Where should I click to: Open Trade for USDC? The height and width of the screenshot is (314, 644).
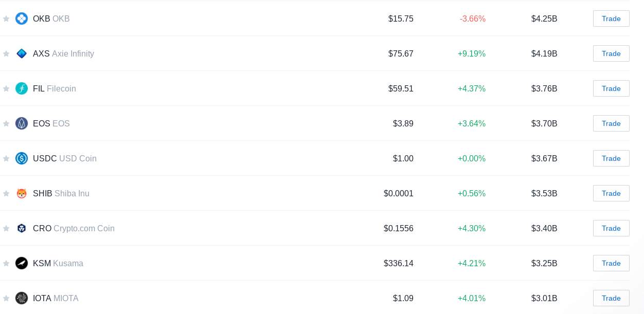pyautogui.click(x=611, y=158)
